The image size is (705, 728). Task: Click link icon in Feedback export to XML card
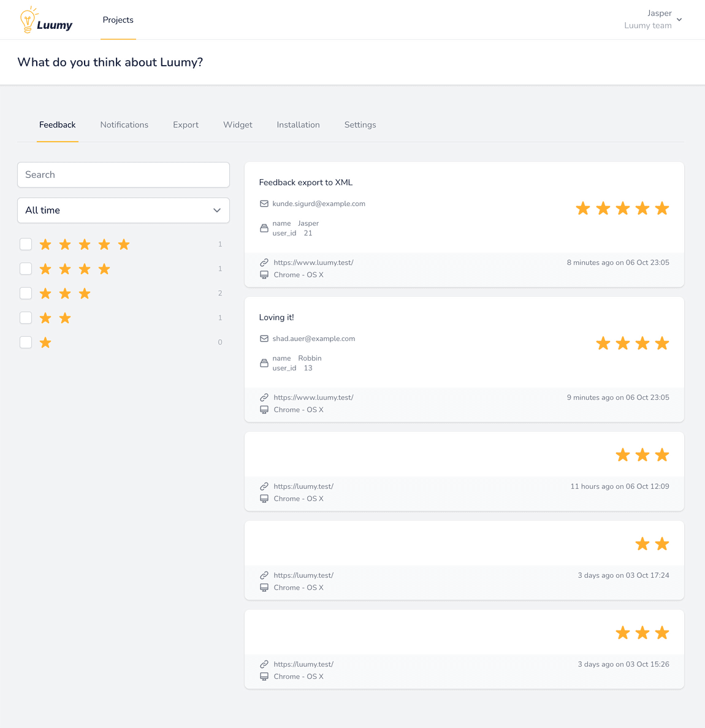[264, 262]
